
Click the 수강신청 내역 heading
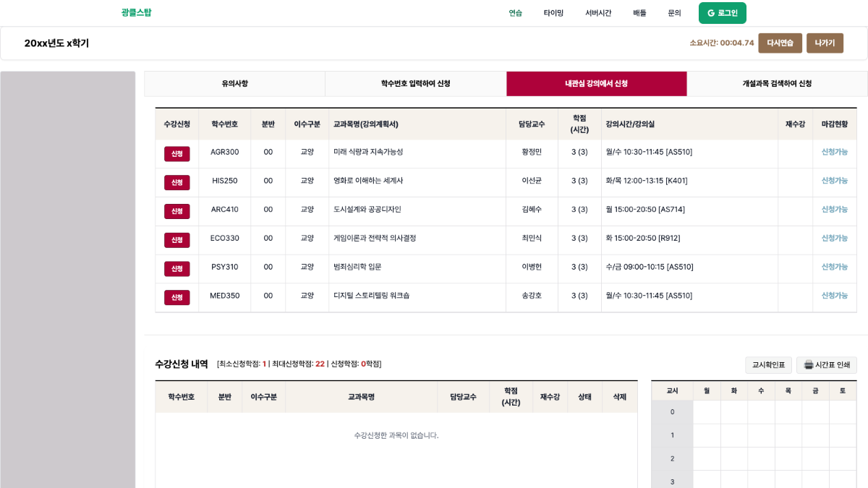(x=182, y=364)
